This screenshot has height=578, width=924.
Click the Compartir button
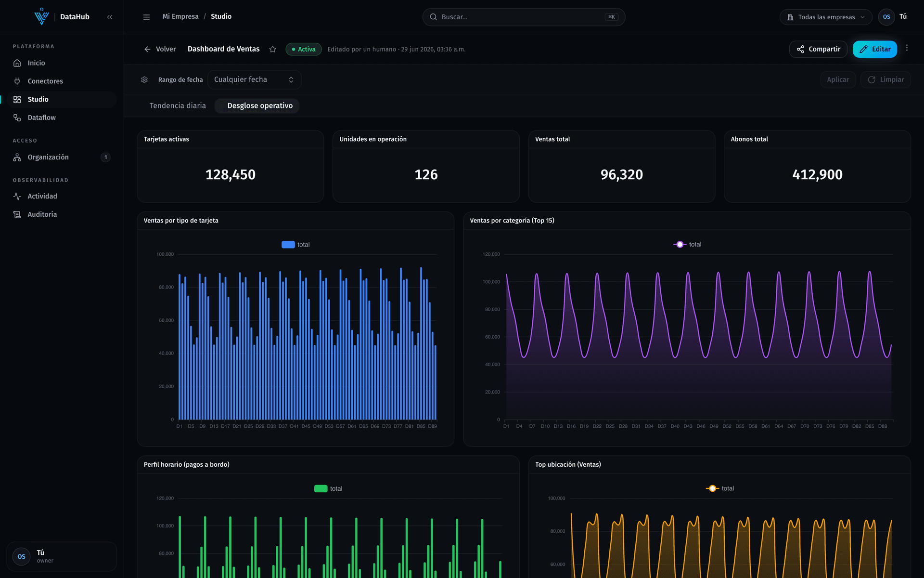pyautogui.click(x=818, y=49)
